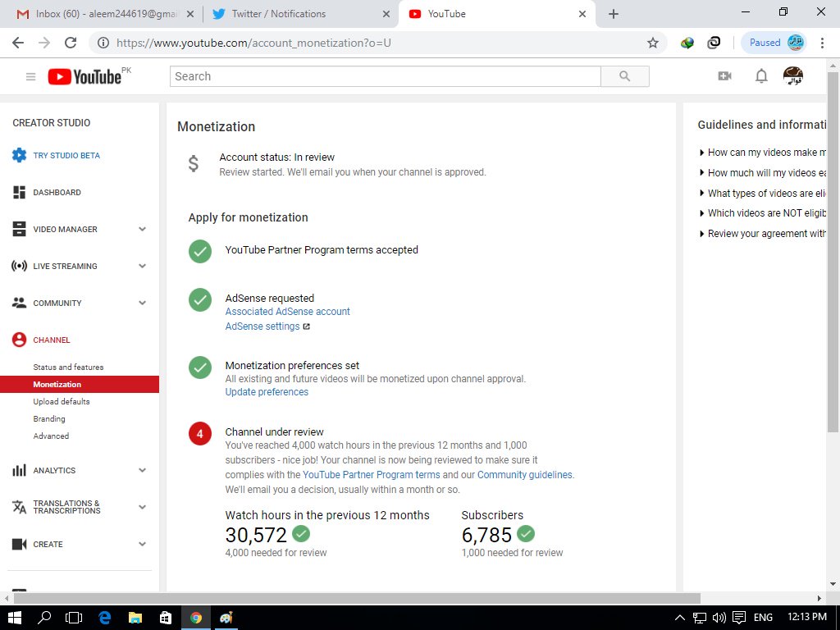Screen dimensions: 840x630
Task: Click the Try Studio Beta gear icon
Action: coord(20,155)
